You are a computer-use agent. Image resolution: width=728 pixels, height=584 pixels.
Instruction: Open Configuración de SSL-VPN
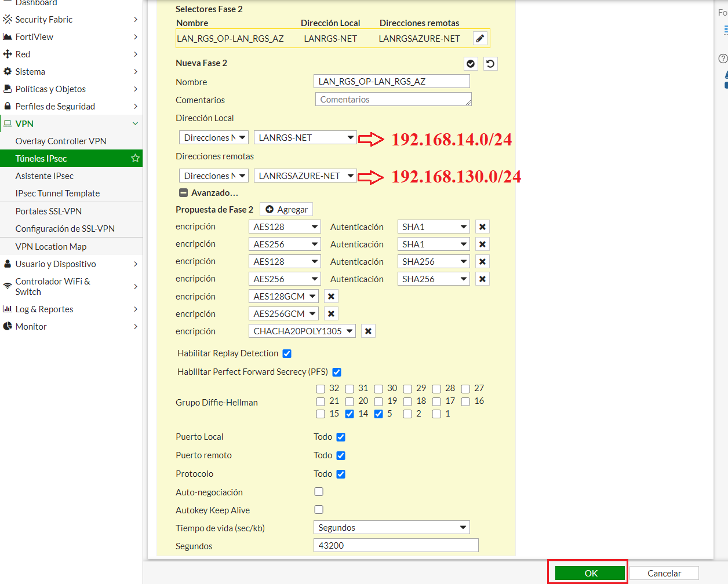pyautogui.click(x=64, y=228)
